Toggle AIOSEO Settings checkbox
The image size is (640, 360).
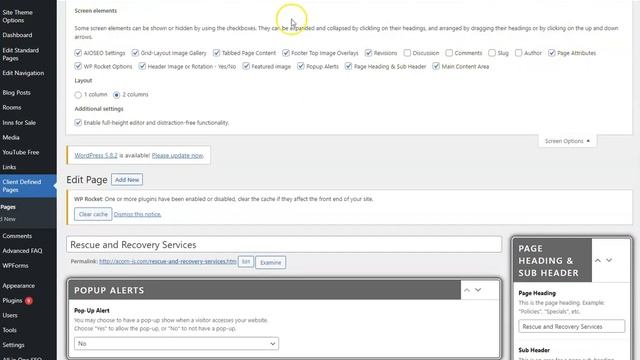(78, 53)
